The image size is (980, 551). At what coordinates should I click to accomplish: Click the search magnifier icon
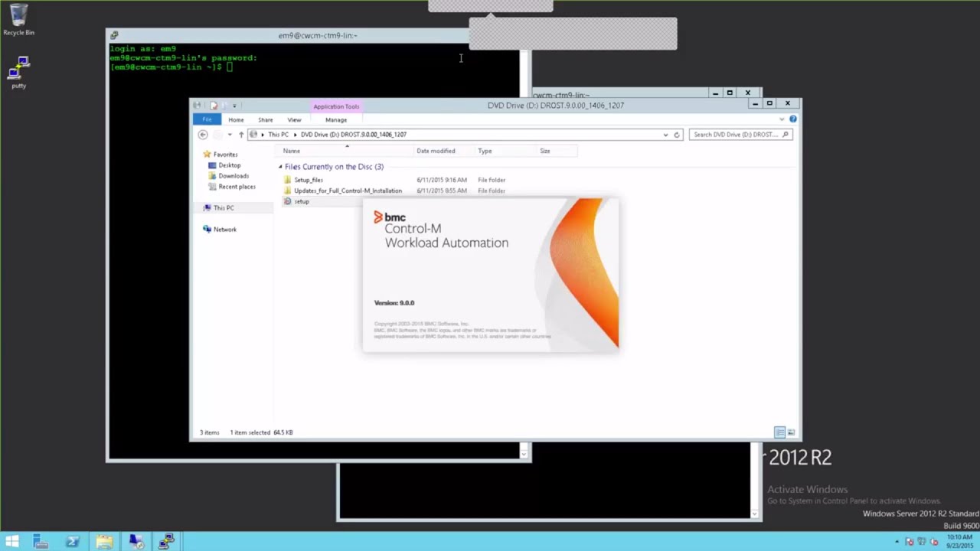click(786, 135)
